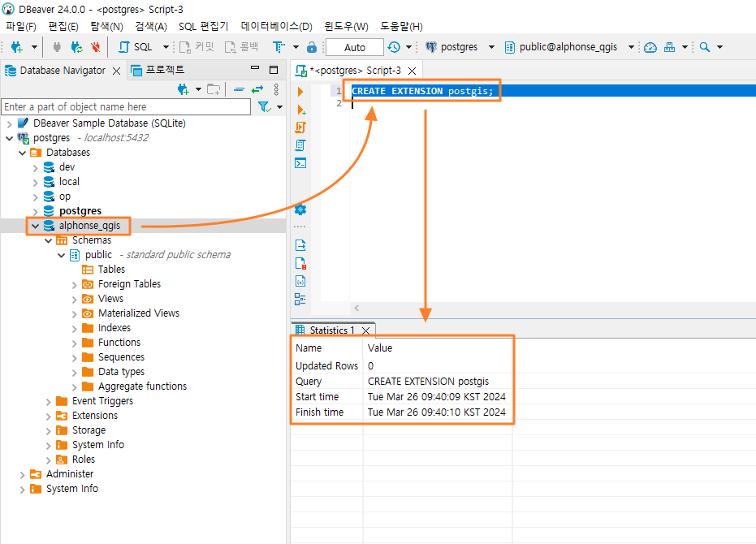Screen dimensions: 756x544
Task: Click the horizontal scrollbar left arrow in editor
Action: click(x=356, y=308)
